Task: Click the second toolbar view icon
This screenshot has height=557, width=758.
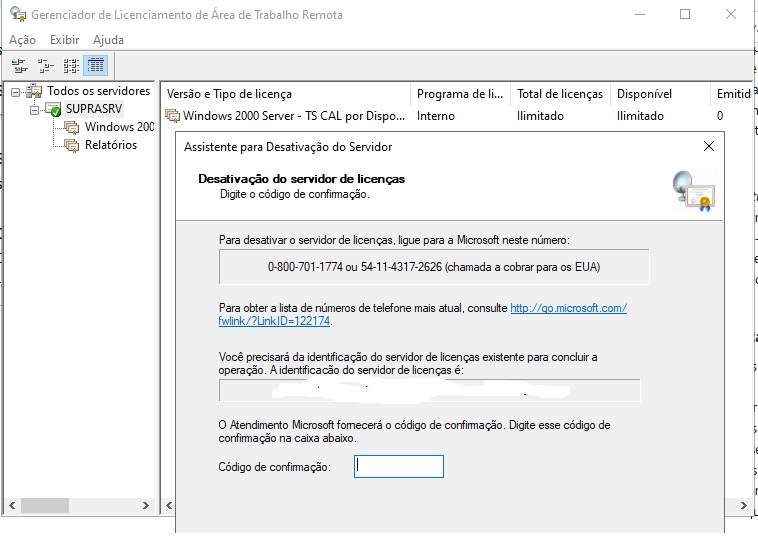Action: [x=45, y=65]
